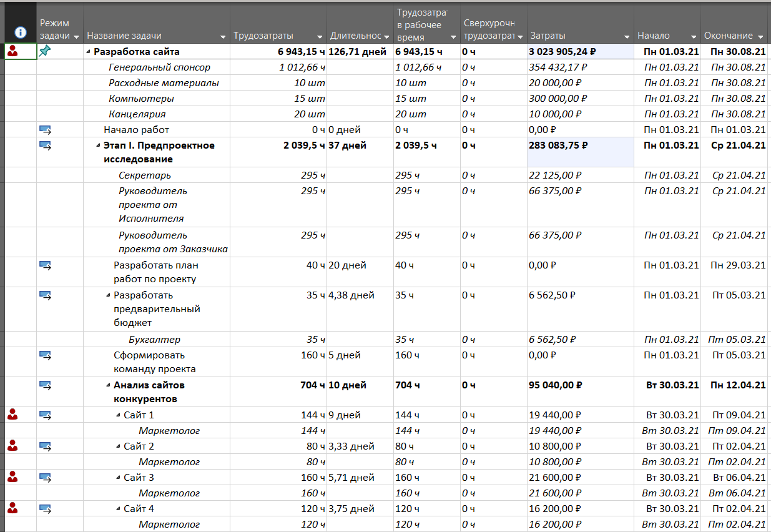
Task: Select the Секретарь assignment name
Action: point(145,175)
